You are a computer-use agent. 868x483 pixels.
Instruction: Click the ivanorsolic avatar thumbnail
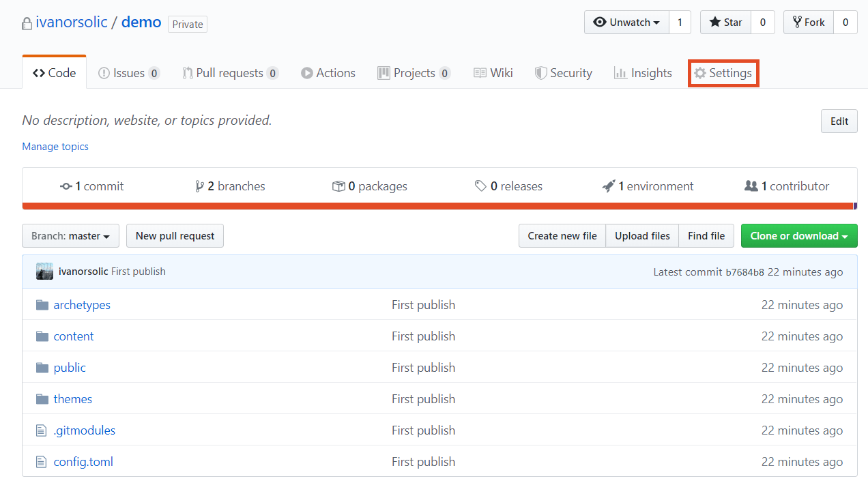(x=44, y=272)
